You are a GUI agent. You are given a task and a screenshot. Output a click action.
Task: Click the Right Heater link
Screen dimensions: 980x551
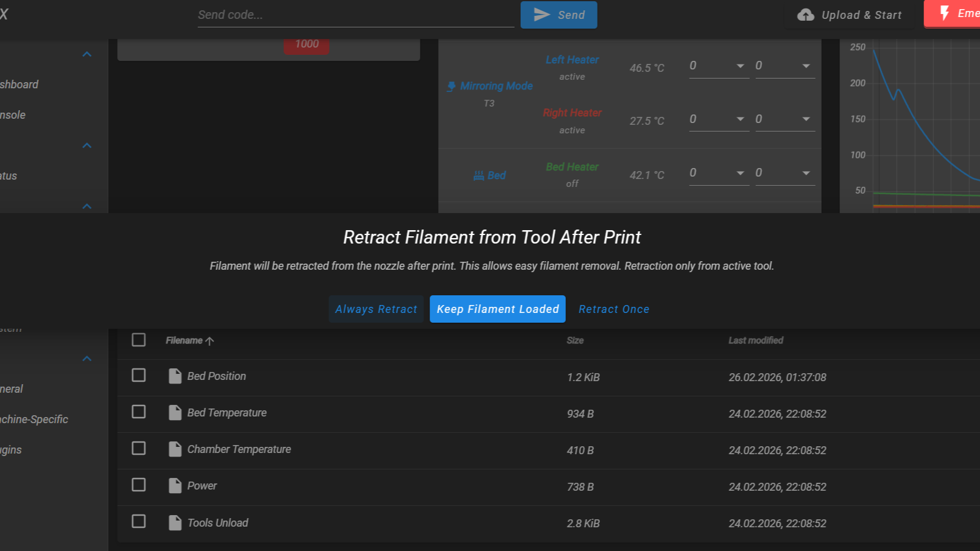point(572,113)
